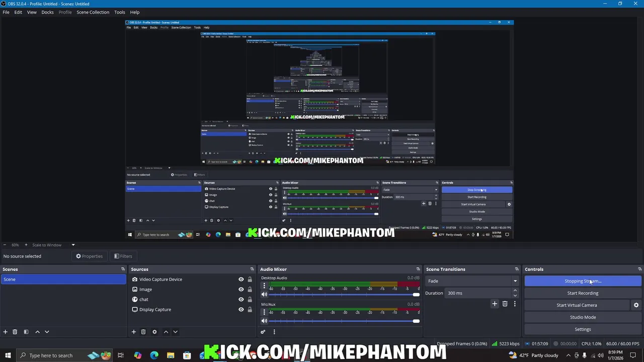Image resolution: width=644 pixels, height=362 pixels.
Task: Remove scene transition with the trash icon
Action: click(505, 304)
